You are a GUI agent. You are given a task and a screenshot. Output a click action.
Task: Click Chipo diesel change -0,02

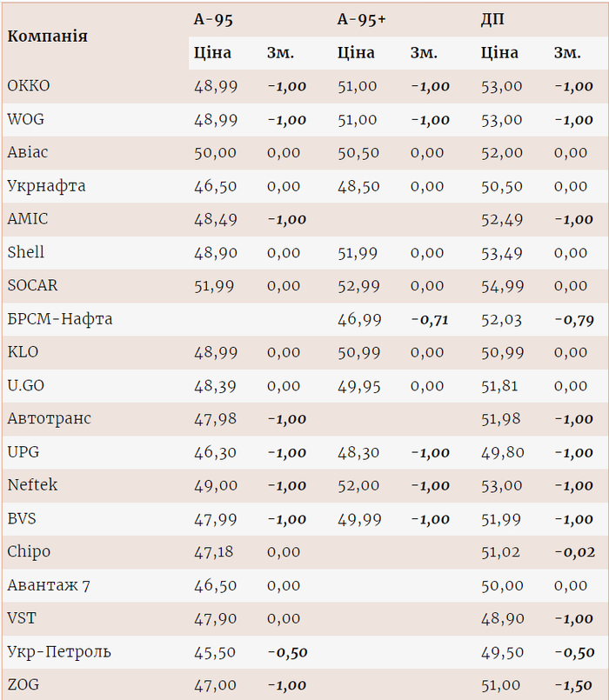tap(574, 552)
